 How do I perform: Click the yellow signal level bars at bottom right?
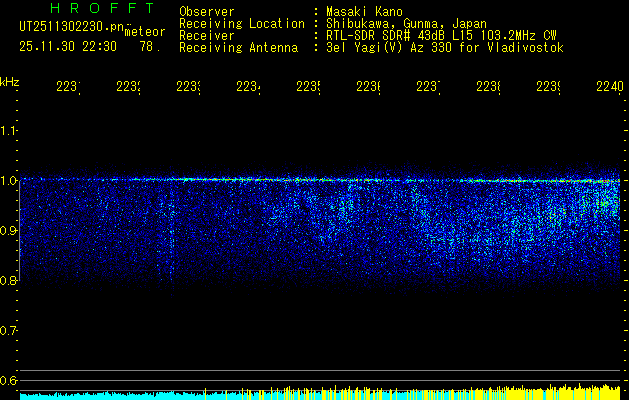[562, 393]
